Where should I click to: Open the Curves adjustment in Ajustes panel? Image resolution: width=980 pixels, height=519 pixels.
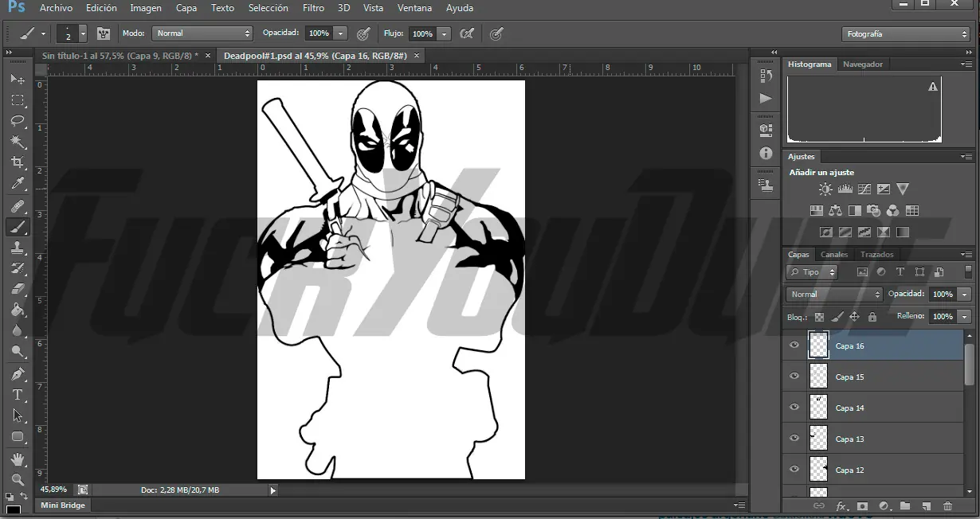pyautogui.click(x=864, y=189)
